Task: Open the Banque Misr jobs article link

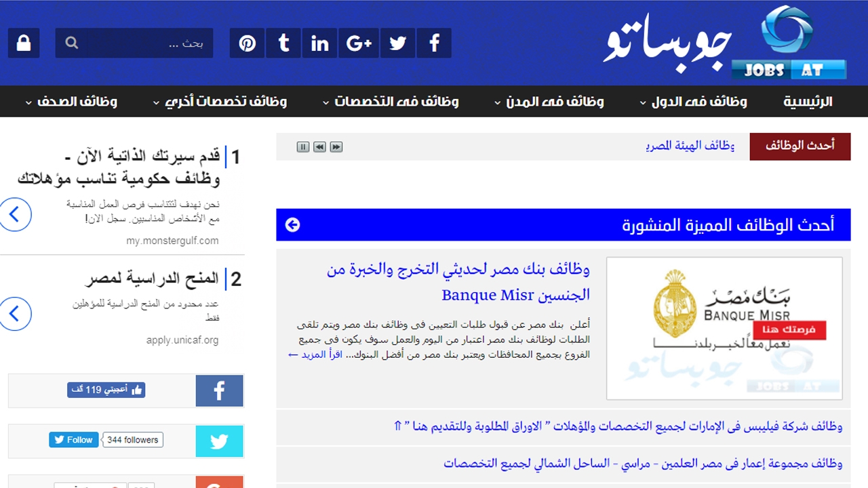Action: [458, 282]
